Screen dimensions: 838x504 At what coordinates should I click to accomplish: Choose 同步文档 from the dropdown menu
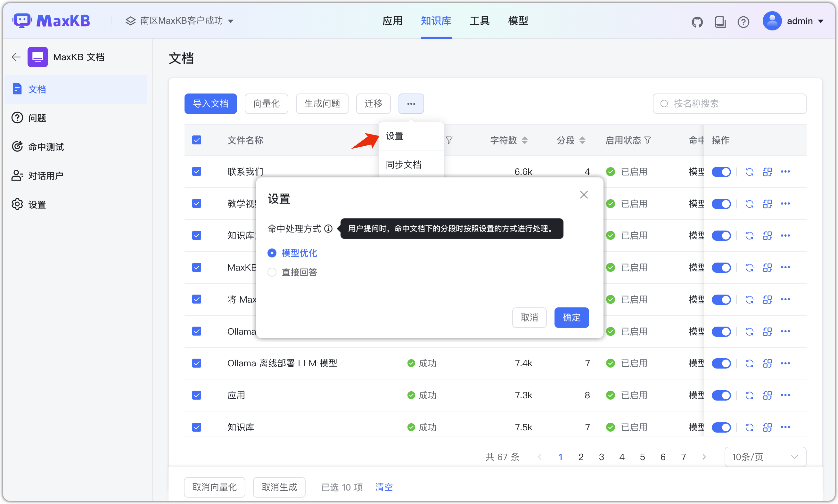tap(411, 165)
